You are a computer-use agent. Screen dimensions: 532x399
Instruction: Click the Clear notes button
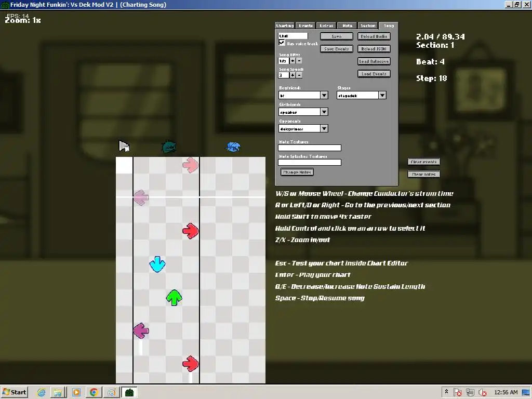pyautogui.click(x=424, y=174)
